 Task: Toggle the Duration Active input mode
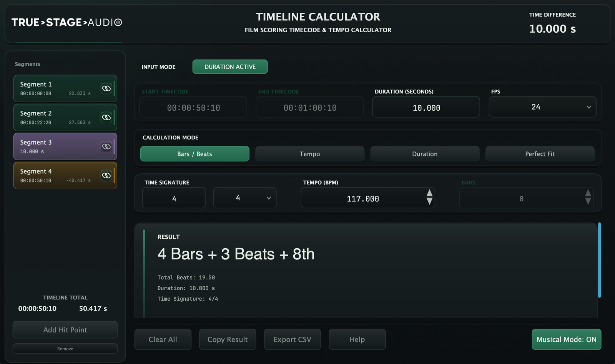click(230, 66)
